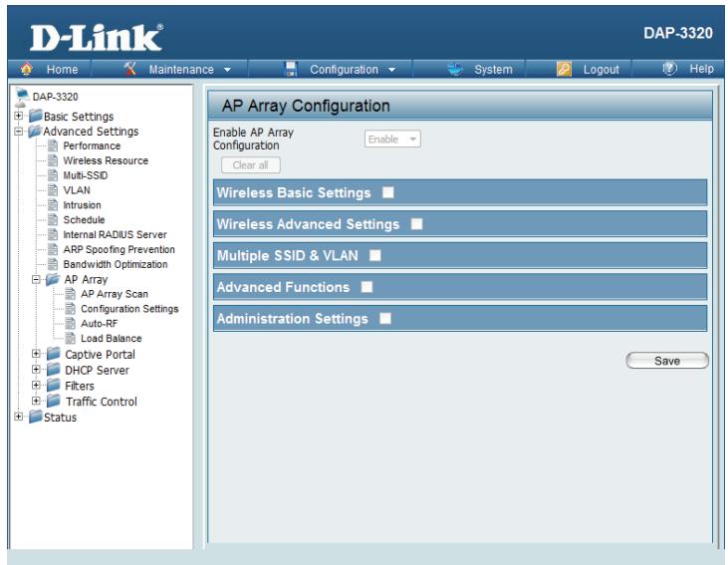Click the Schedule page icon
Viewport: 728px width, 565px height.
(53, 219)
